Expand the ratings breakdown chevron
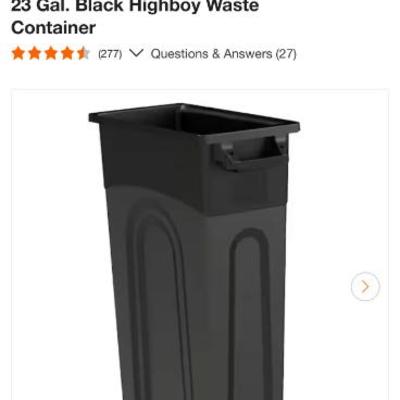400x400 pixels. point(136,53)
